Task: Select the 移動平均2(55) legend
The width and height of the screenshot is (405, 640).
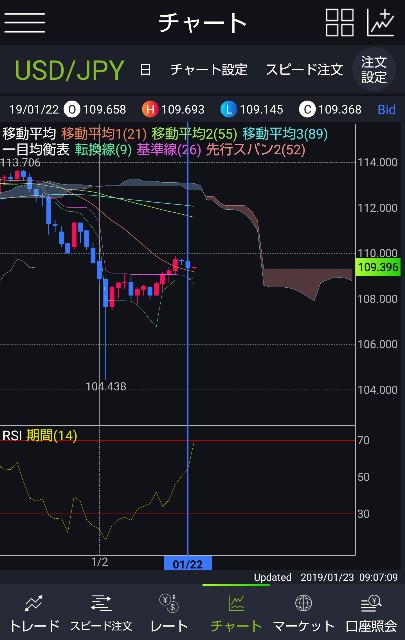Action: tap(194, 133)
